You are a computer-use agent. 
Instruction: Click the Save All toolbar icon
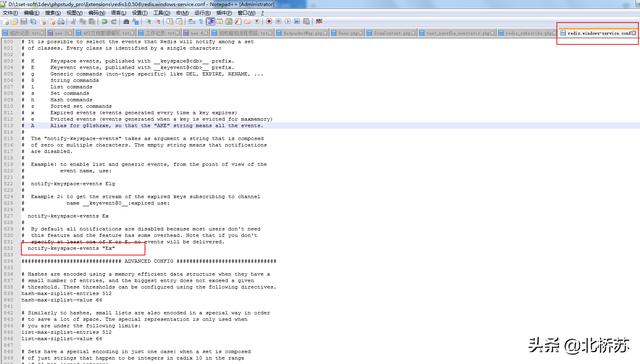[33, 22]
